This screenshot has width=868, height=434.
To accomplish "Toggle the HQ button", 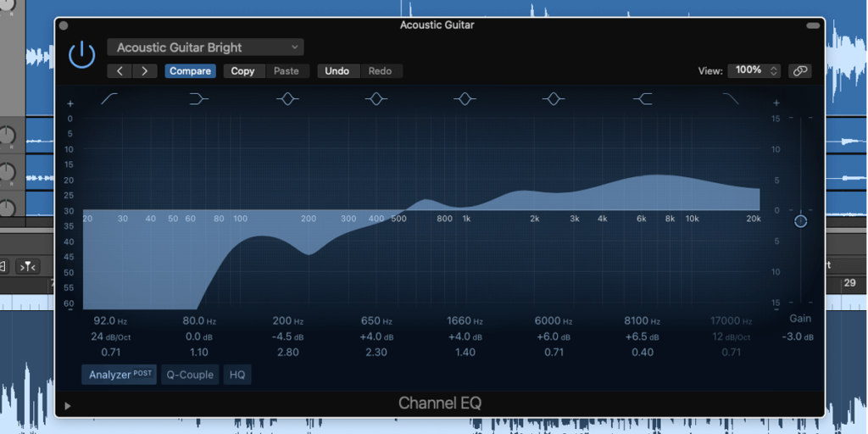I will tap(237, 375).
